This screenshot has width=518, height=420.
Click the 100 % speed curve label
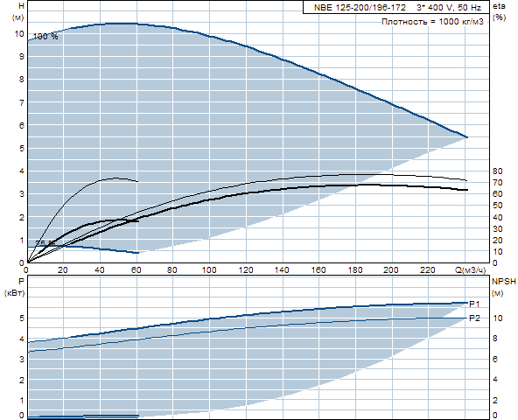(x=45, y=37)
